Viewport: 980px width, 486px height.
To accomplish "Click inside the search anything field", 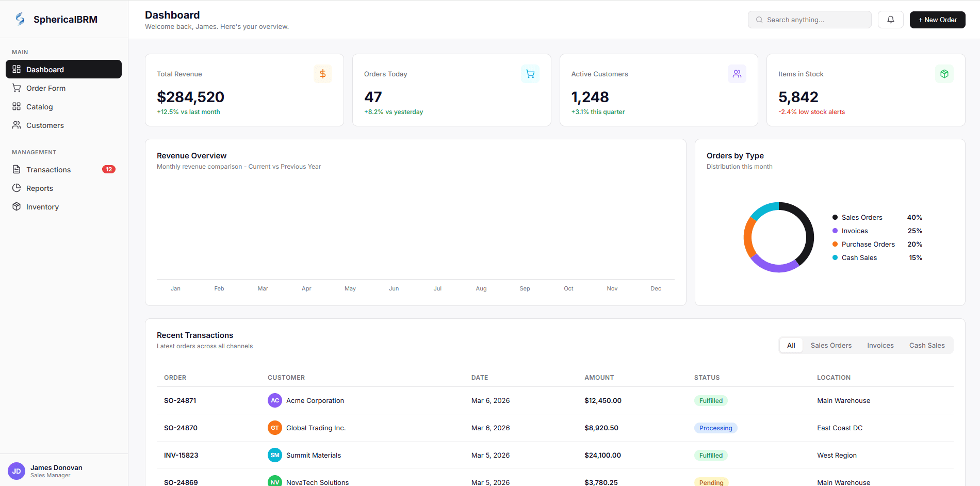I will click(809, 19).
